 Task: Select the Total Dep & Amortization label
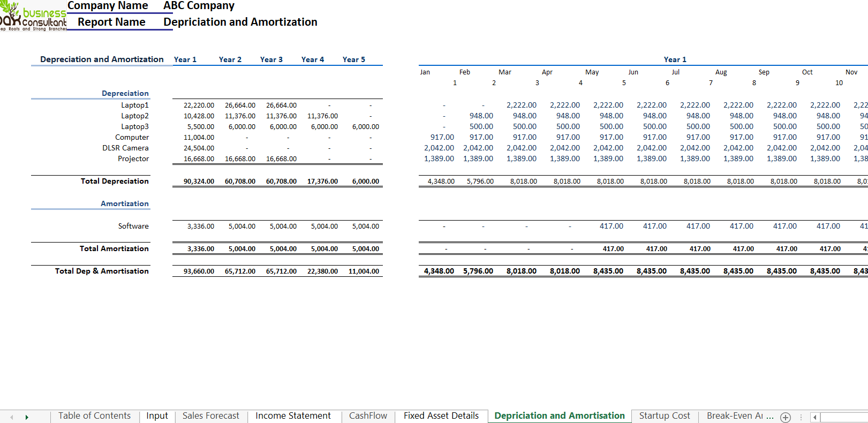102,271
